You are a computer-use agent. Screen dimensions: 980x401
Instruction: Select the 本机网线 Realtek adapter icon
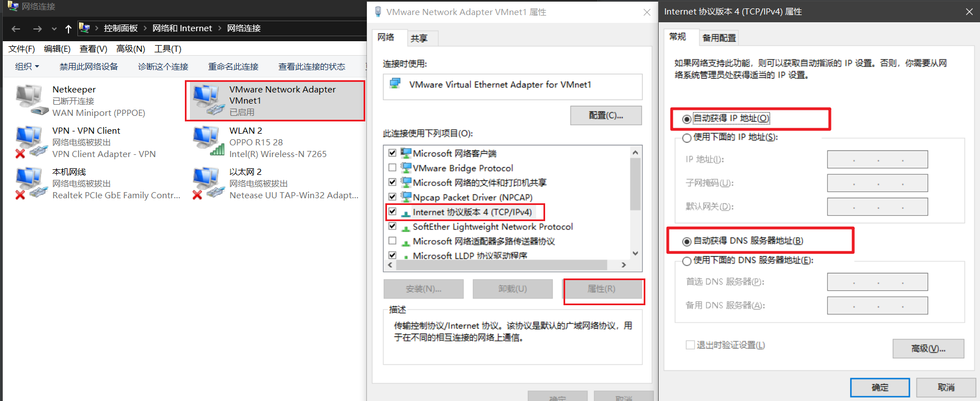(x=30, y=183)
